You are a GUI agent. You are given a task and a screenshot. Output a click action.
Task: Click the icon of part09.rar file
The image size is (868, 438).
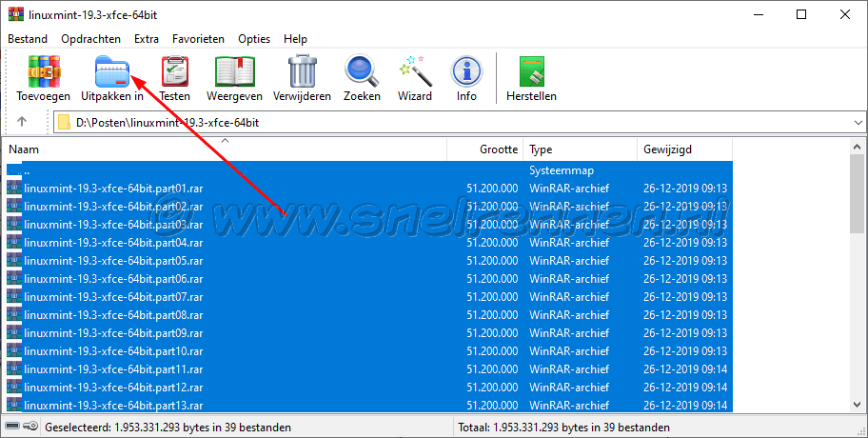pos(14,333)
